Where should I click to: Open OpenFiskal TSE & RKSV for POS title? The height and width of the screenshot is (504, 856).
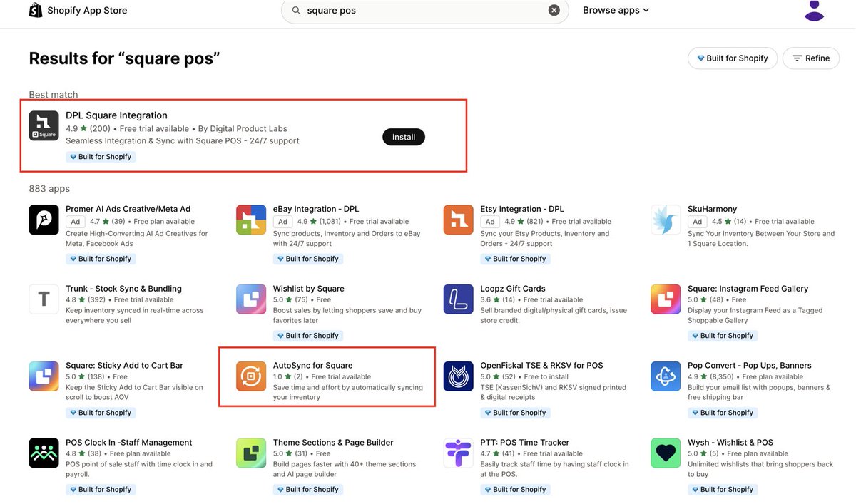coord(542,366)
